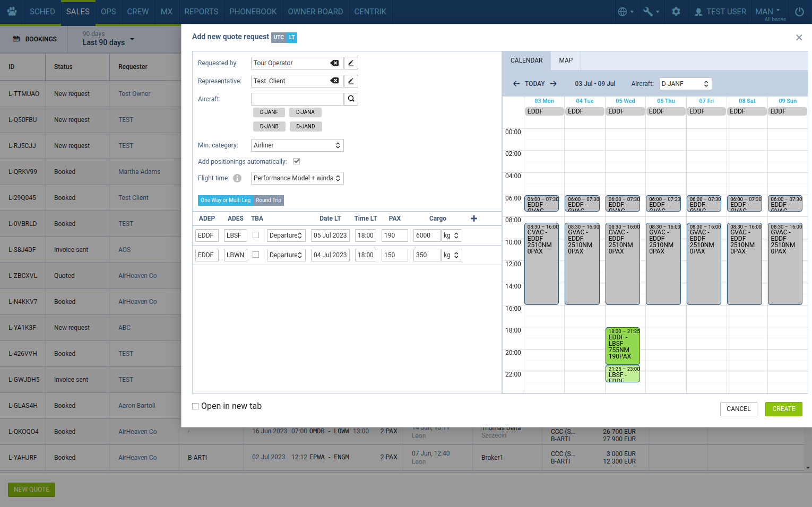Edit date field 05 Jul 2023
Image resolution: width=812 pixels, height=507 pixels.
click(x=330, y=235)
